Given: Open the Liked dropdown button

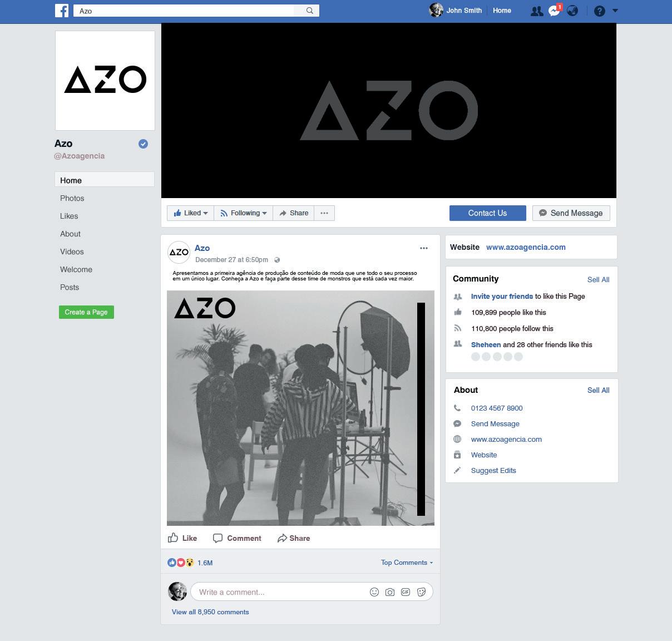Looking at the screenshot, I should click(x=190, y=213).
